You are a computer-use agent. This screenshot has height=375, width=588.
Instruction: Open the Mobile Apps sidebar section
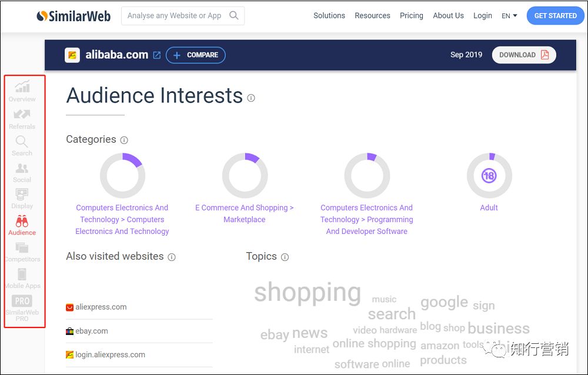point(22,275)
